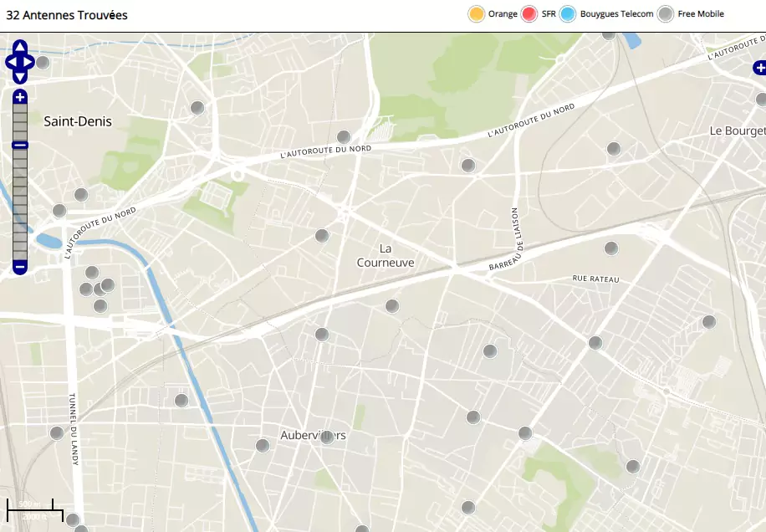The width and height of the screenshot is (766, 532).
Task: Click the Bouygues Telecom legend label
Action: point(616,14)
